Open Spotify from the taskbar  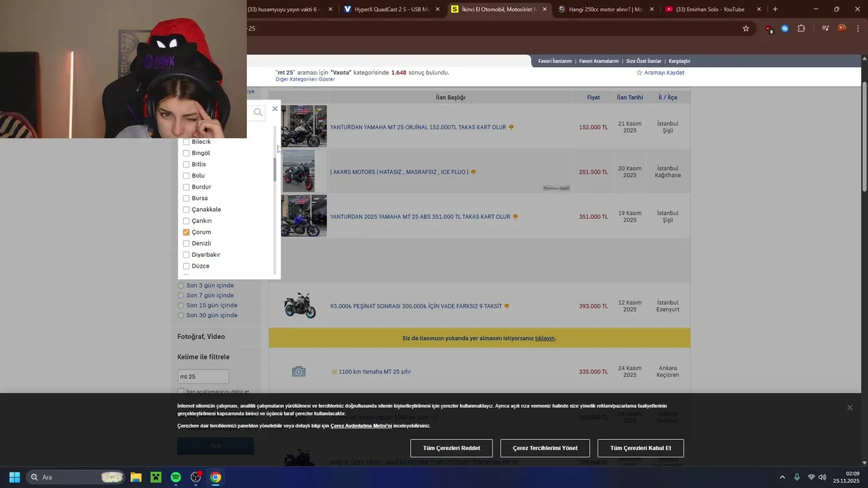176,477
